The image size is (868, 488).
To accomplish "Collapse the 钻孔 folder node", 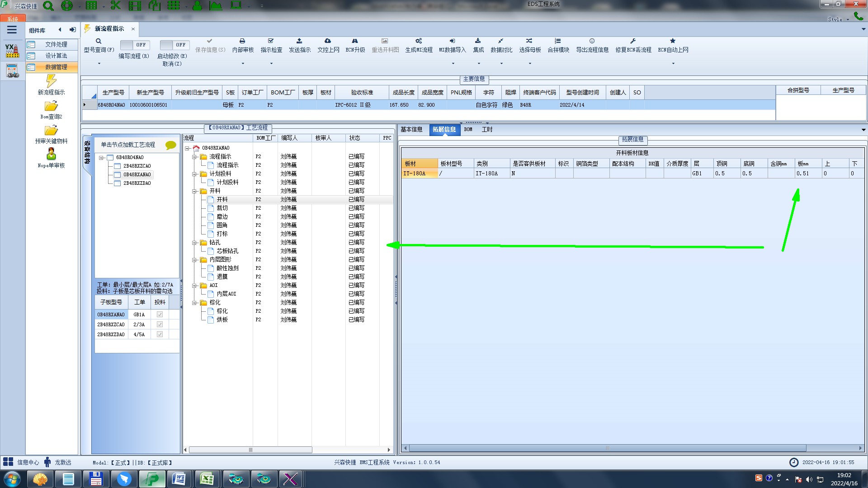I will tap(195, 243).
